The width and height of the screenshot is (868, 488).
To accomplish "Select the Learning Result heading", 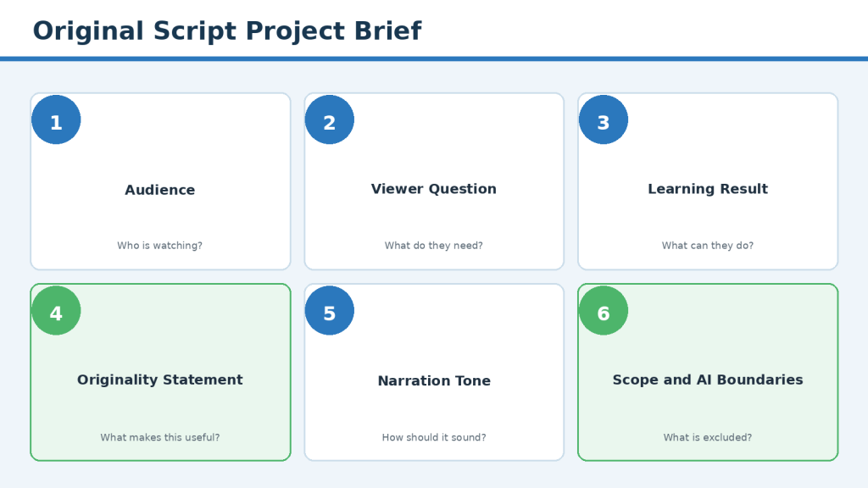I will point(708,189).
